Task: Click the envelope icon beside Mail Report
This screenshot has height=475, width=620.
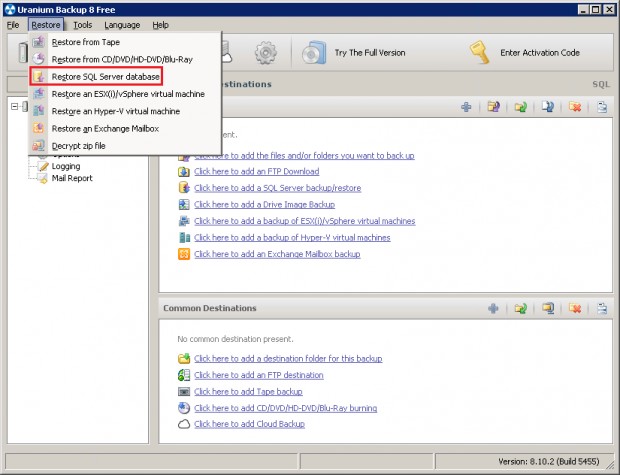Action: point(43,179)
